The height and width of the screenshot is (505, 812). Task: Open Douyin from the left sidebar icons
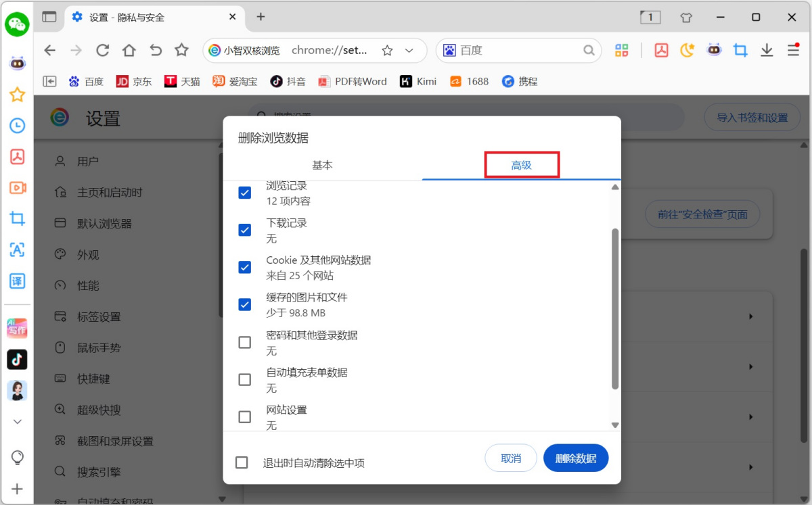tap(17, 359)
